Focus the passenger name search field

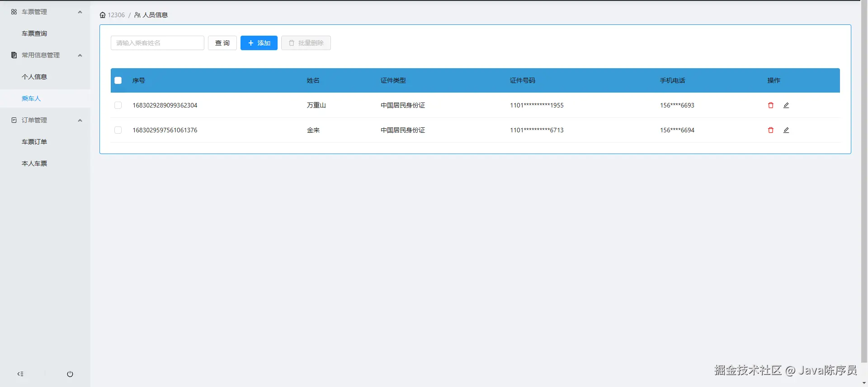[x=157, y=43]
